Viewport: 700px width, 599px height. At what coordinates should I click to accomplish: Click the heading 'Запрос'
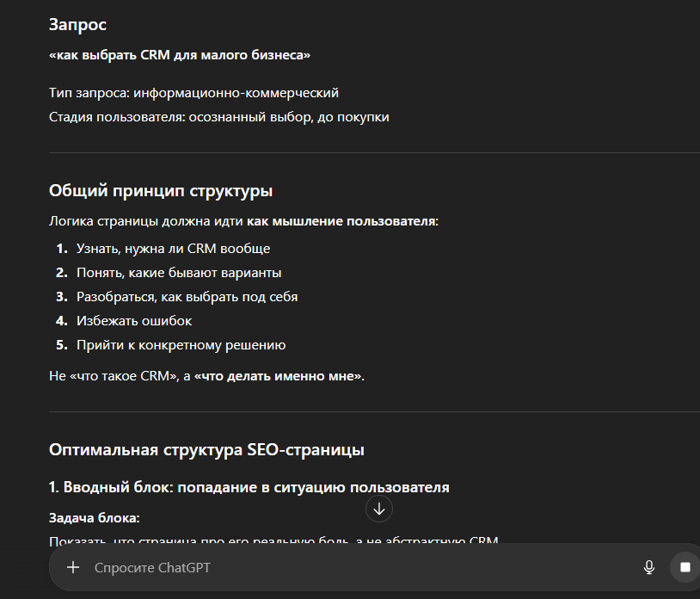click(x=77, y=25)
